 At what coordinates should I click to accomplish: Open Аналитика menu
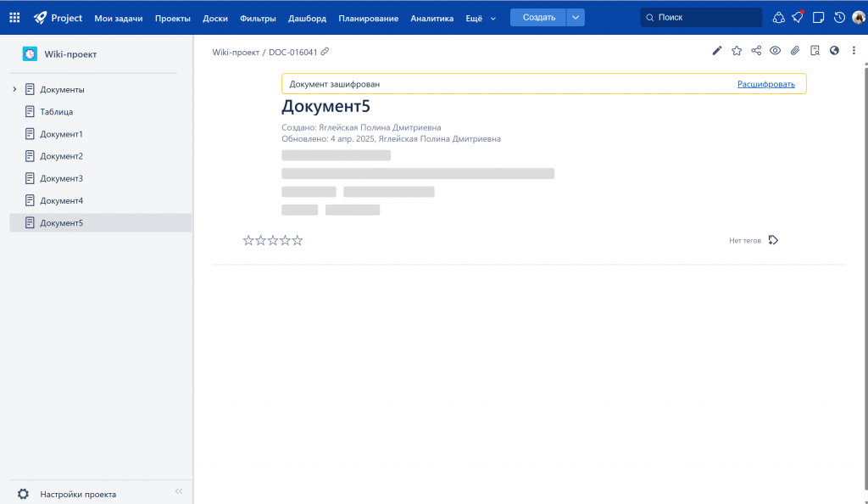(x=431, y=19)
